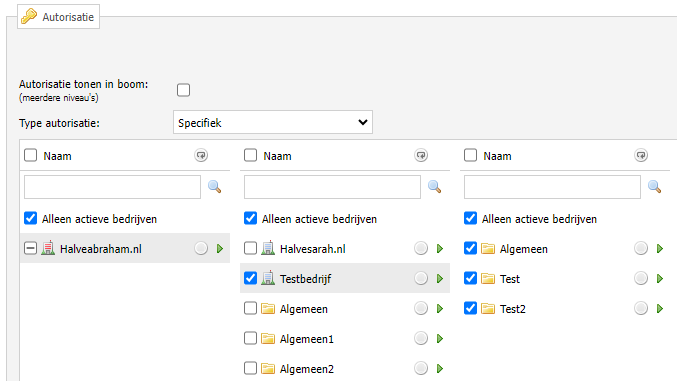Expand Halveabraham.nl with the green arrow
677x381 pixels.
220,248
